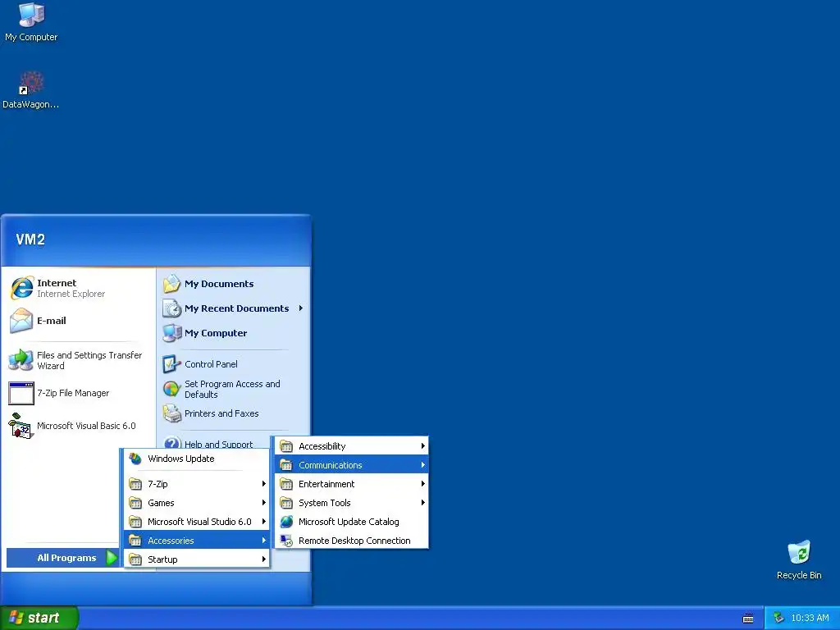This screenshot has width=840, height=630.
Task: Choose the Windows Update menu entry
Action: (197, 459)
